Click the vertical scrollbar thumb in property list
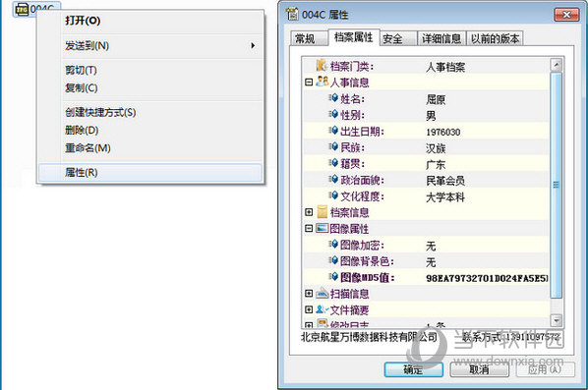This screenshot has width=588, height=390. 556,185
